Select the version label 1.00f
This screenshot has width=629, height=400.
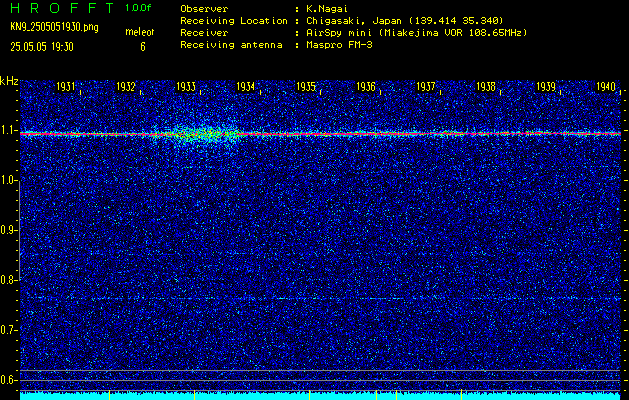coord(138,8)
